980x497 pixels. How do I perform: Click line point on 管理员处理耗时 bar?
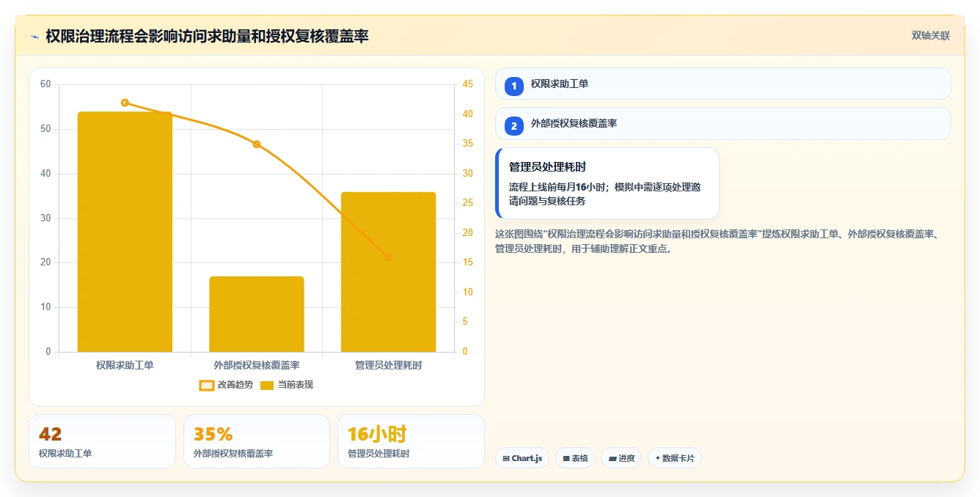[x=388, y=257]
